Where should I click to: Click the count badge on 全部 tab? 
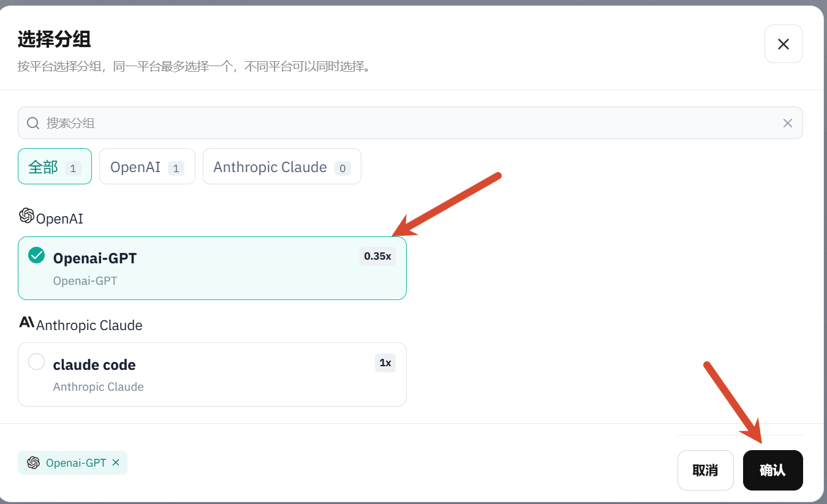click(73, 168)
